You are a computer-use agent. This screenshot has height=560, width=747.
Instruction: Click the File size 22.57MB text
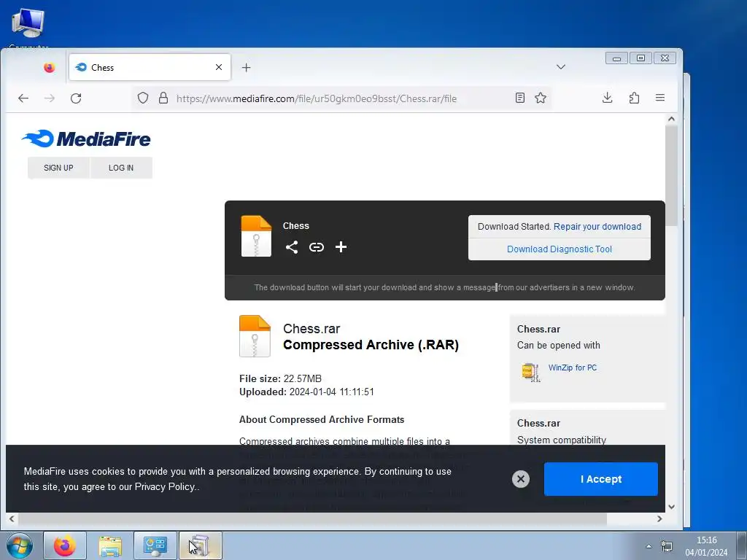point(280,378)
